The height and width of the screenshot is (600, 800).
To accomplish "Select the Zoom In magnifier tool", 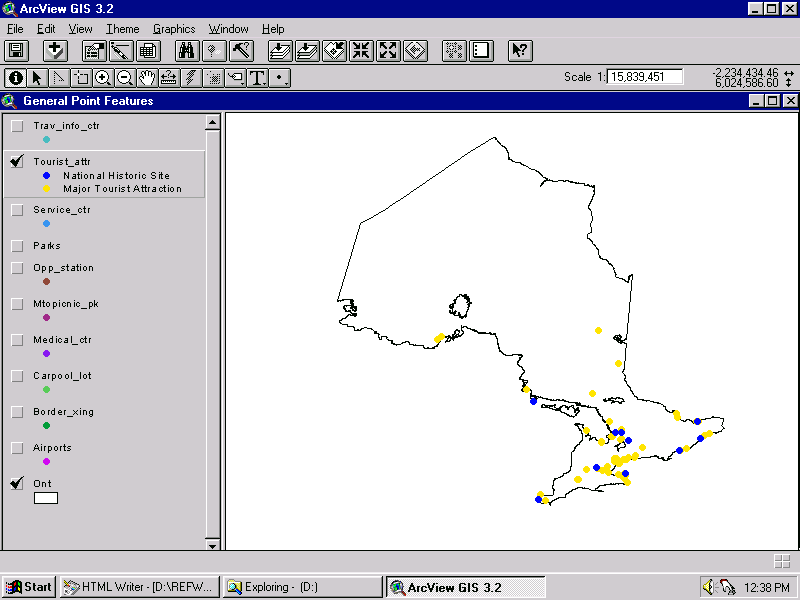I will coord(103,78).
